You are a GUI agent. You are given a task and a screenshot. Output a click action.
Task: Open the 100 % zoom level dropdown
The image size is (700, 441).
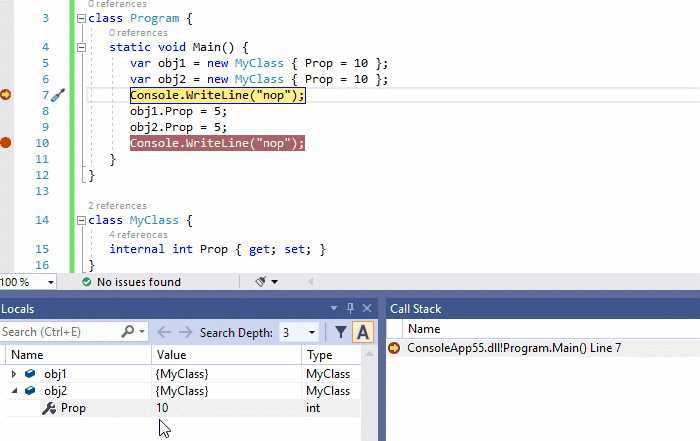tap(50, 282)
